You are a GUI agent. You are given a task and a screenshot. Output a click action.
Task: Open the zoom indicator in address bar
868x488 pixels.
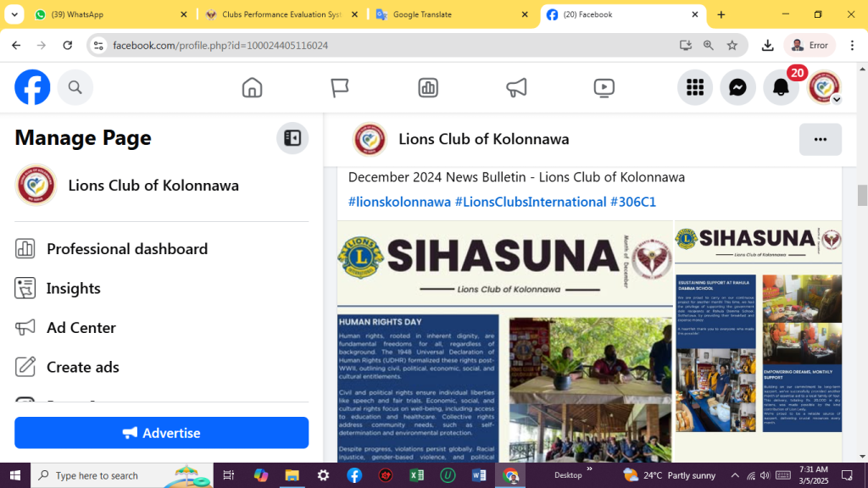(709, 46)
